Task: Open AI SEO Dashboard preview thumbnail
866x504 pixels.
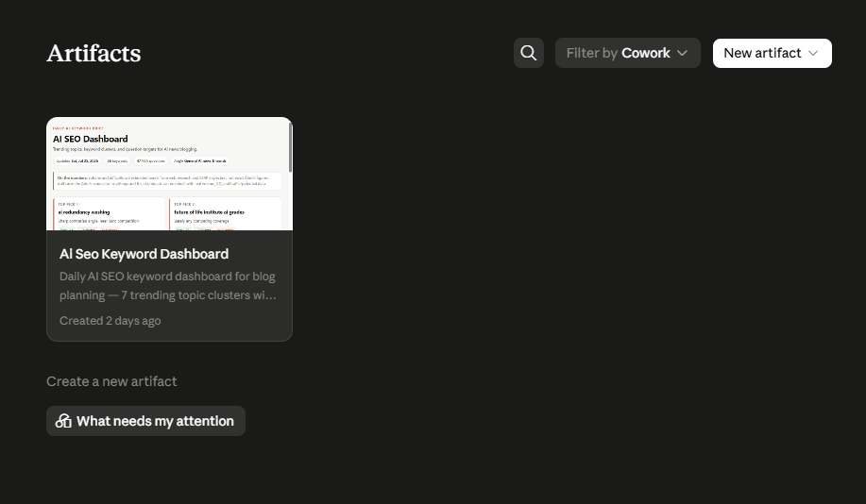Action: coord(169,174)
